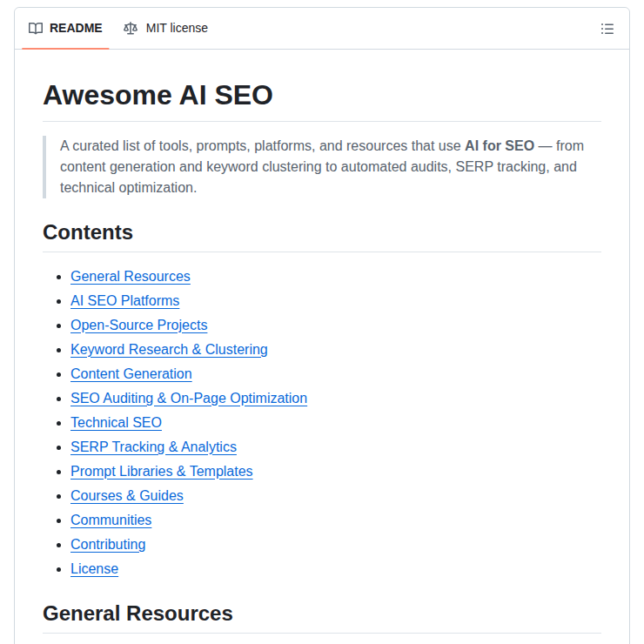The height and width of the screenshot is (644, 644).
Task: Click the bold "AI for SEO" text
Action: point(499,146)
